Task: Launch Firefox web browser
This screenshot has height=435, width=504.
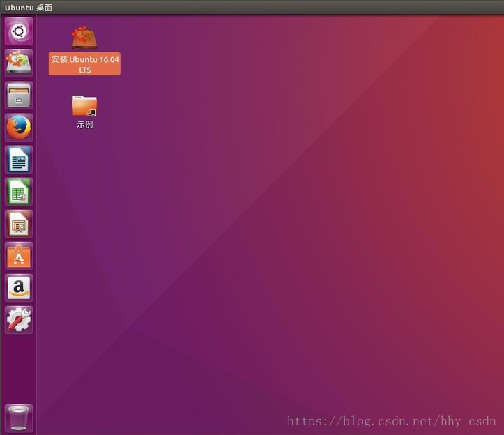Action: [19, 128]
